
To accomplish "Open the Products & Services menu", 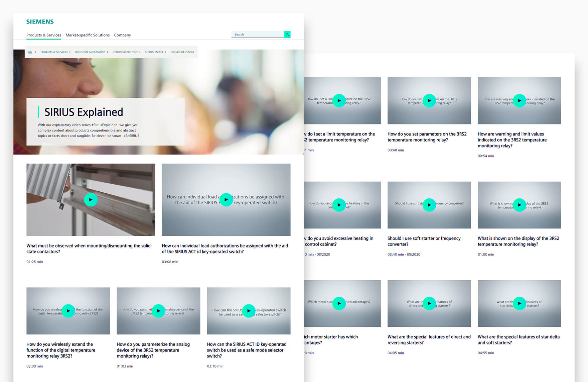I will (x=44, y=35).
